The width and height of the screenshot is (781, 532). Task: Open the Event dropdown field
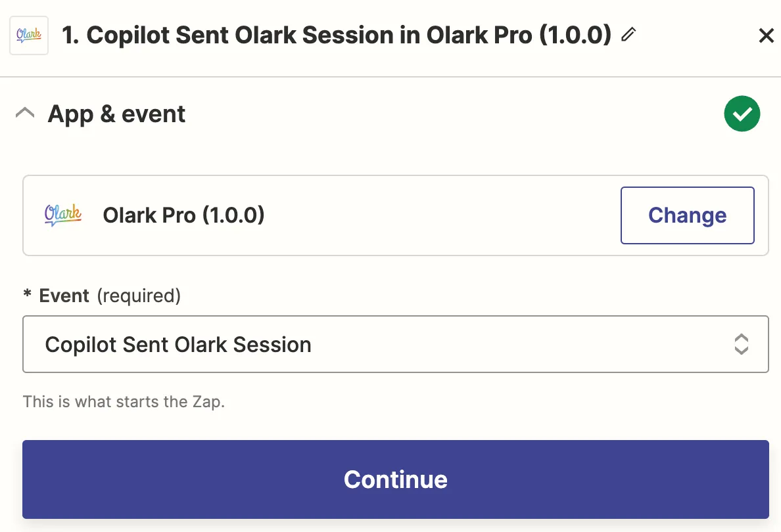click(x=396, y=344)
